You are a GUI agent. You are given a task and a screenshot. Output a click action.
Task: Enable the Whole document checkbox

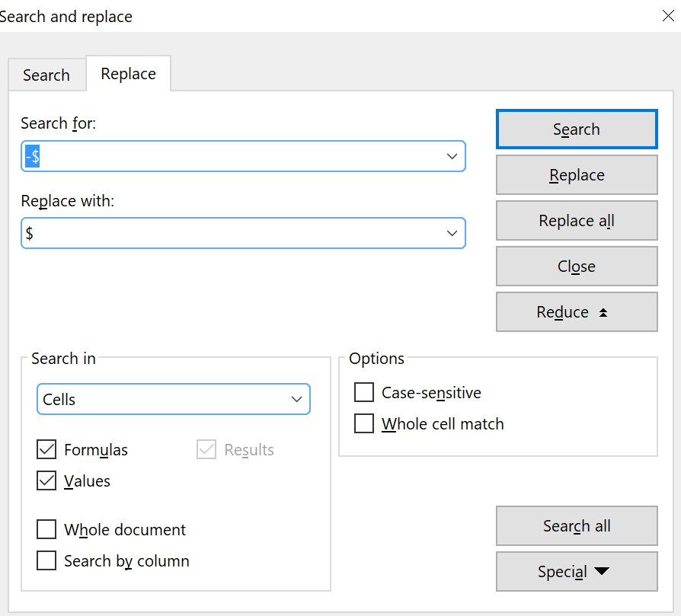click(x=47, y=530)
